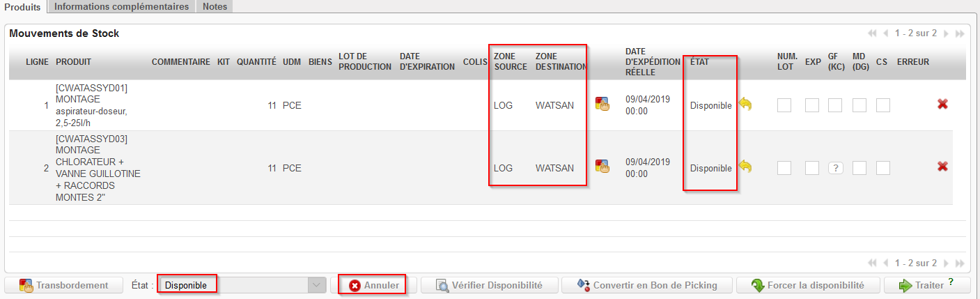980x299 pixels.
Task: Sort by PRODUIT column header
Action: click(73, 62)
